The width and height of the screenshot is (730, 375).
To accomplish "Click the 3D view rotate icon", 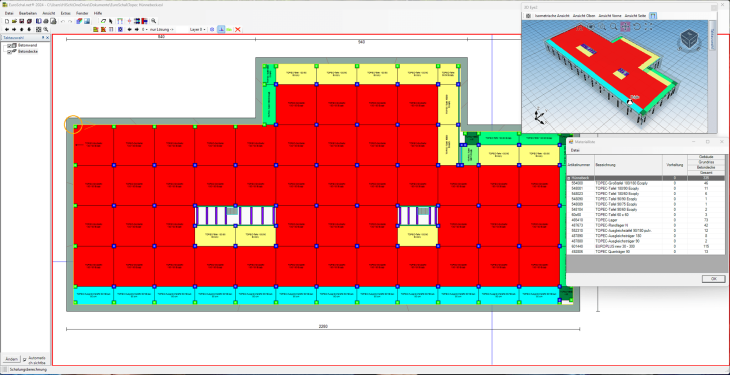I will click(x=637, y=27).
